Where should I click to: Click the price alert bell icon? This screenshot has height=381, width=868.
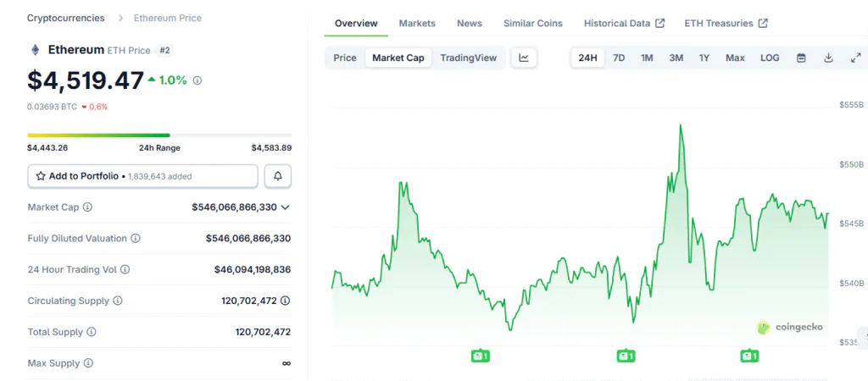coord(277,176)
